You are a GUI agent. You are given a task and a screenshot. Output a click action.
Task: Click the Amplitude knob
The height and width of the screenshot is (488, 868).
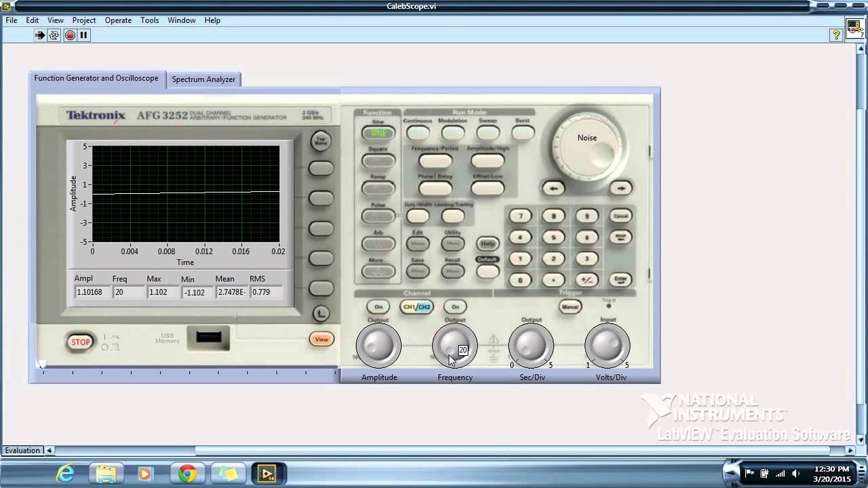378,346
